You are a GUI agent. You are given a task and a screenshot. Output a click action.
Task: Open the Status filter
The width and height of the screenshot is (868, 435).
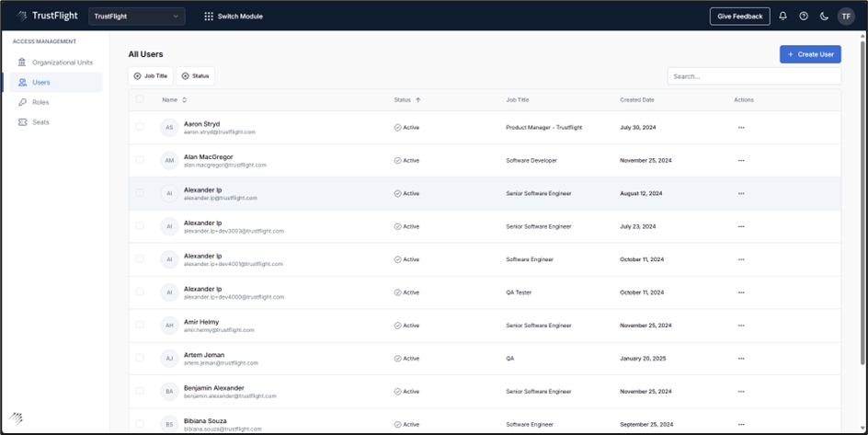coord(195,76)
